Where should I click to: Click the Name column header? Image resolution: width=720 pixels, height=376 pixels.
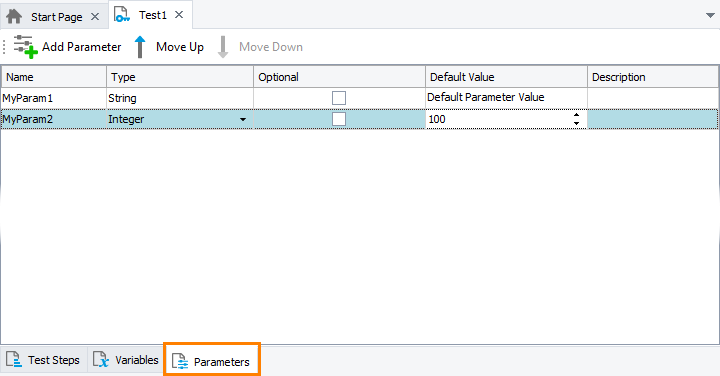pos(54,77)
